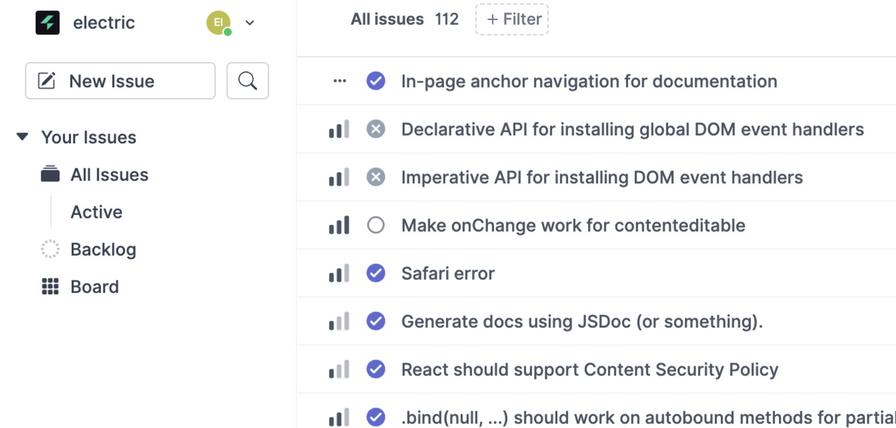
Task: Click canceled status icon on Declarative API issue
Action: tap(376, 129)
